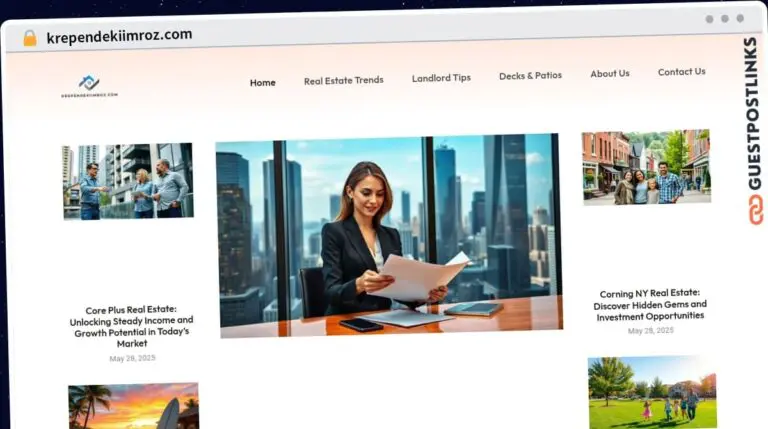768x429 pixels.
Task: Open the Contact Us page
Action: [681, 71]
